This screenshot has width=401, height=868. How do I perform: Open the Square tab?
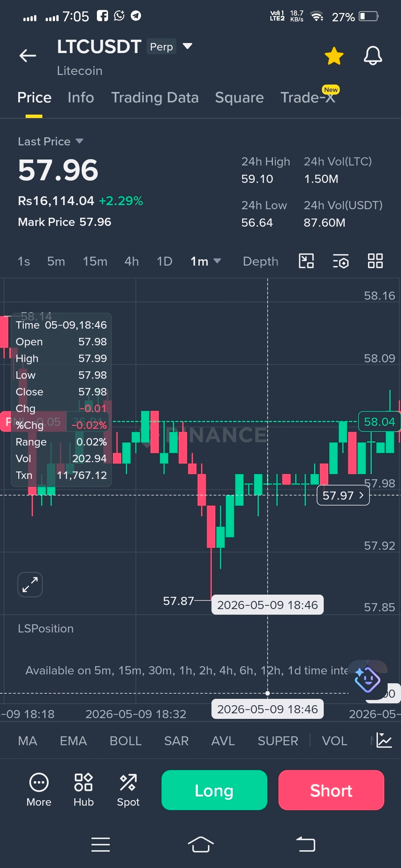239,98
